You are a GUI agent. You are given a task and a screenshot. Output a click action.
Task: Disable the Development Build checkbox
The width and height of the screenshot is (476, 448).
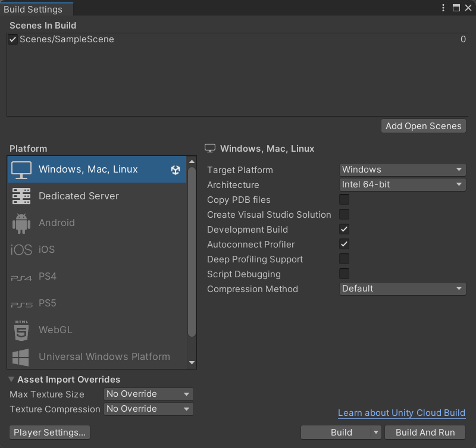tap(344, 229)
